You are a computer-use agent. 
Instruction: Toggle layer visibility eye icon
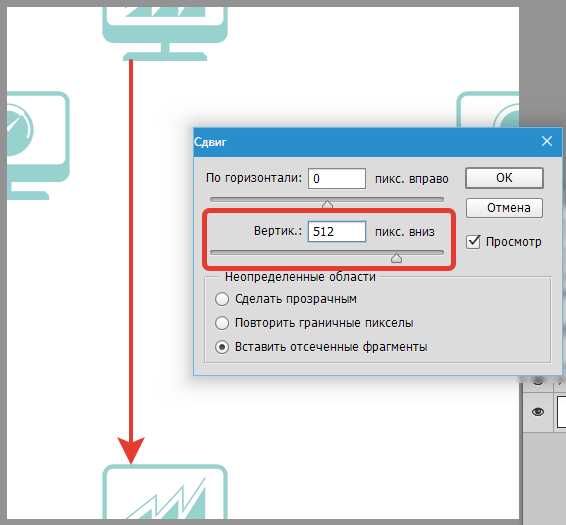538,412
